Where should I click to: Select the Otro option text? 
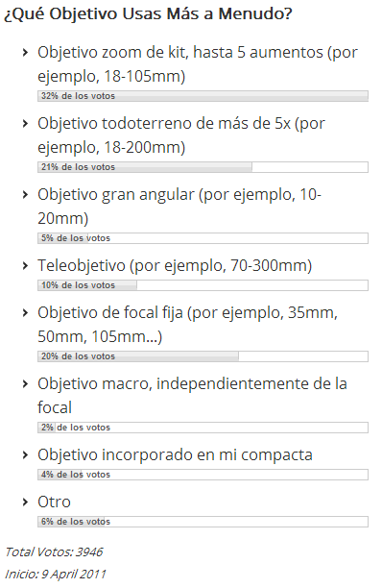[54, 502]
